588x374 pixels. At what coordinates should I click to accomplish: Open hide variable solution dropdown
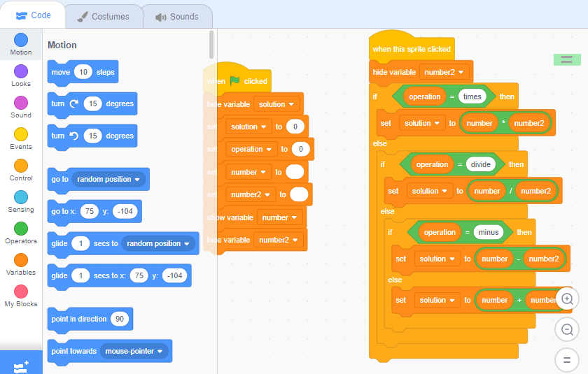pos(276,104)
